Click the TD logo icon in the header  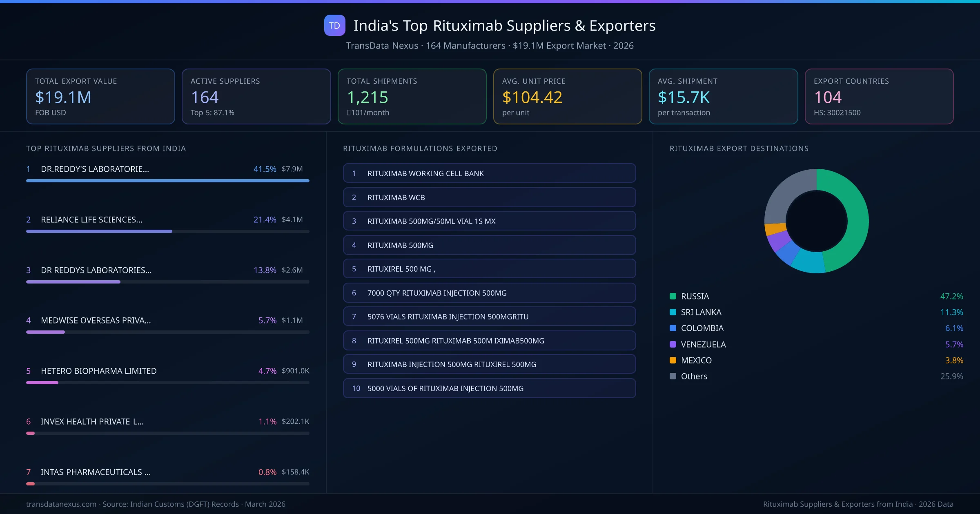pos(334,26)
